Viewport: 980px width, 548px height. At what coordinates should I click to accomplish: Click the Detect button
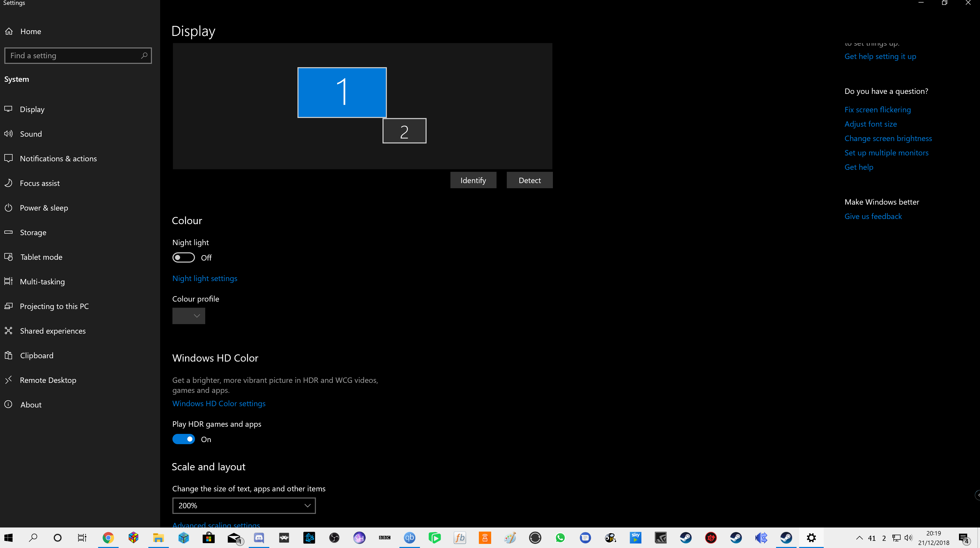[530, 180]
